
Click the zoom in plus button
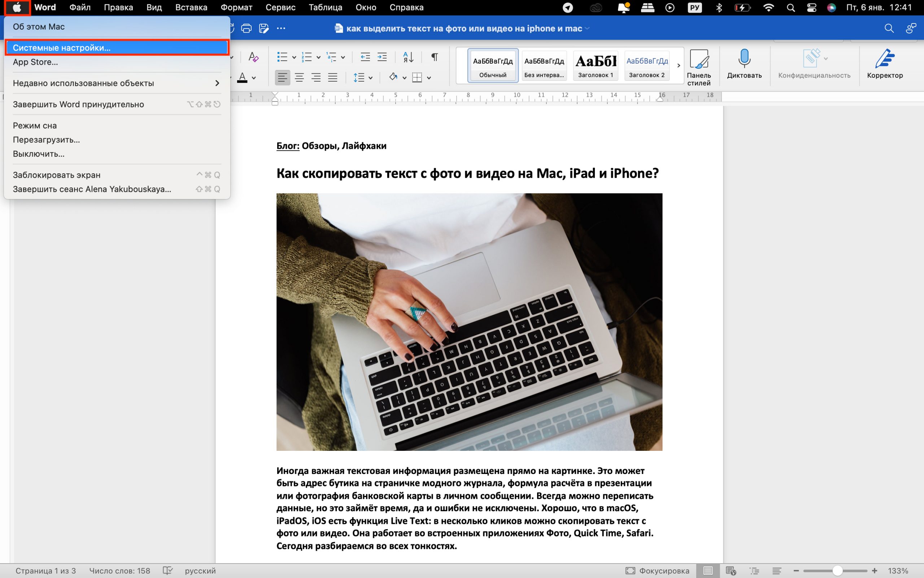coord(874,571)
